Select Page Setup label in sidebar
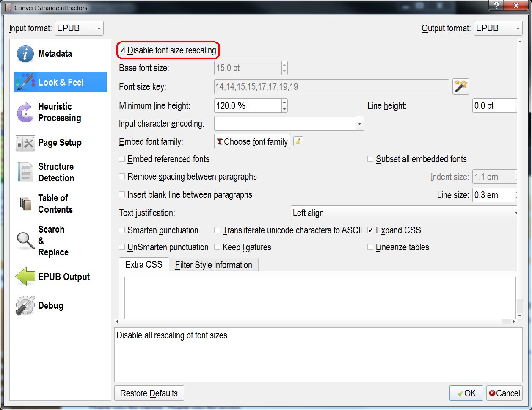 pyautogui.click(x=60, y=143)
